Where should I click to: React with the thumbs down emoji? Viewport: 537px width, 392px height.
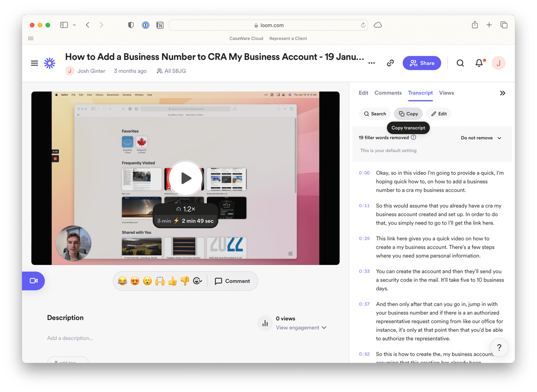point(185,281)
